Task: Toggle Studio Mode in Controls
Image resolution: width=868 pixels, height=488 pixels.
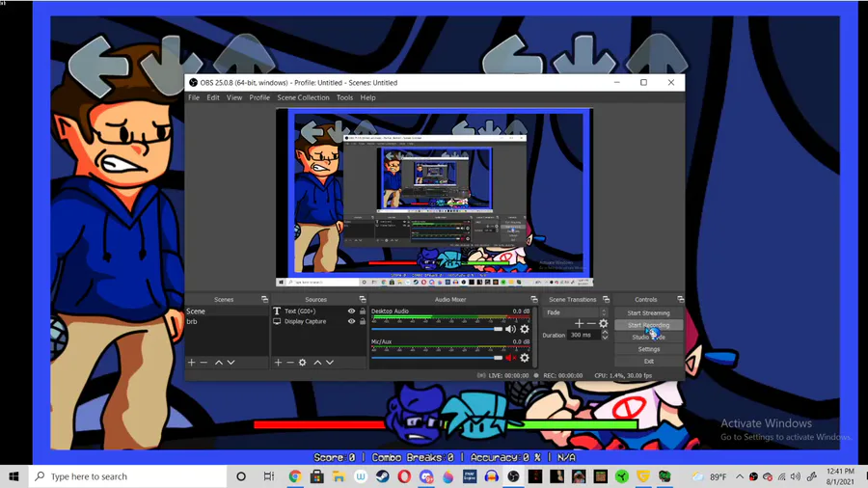Action: tap(649, 337)
